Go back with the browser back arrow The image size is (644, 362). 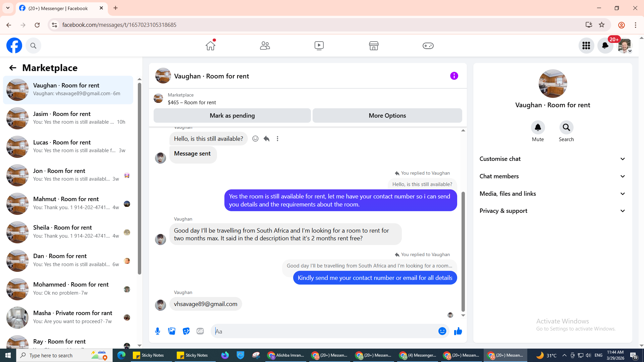[9, 25]
